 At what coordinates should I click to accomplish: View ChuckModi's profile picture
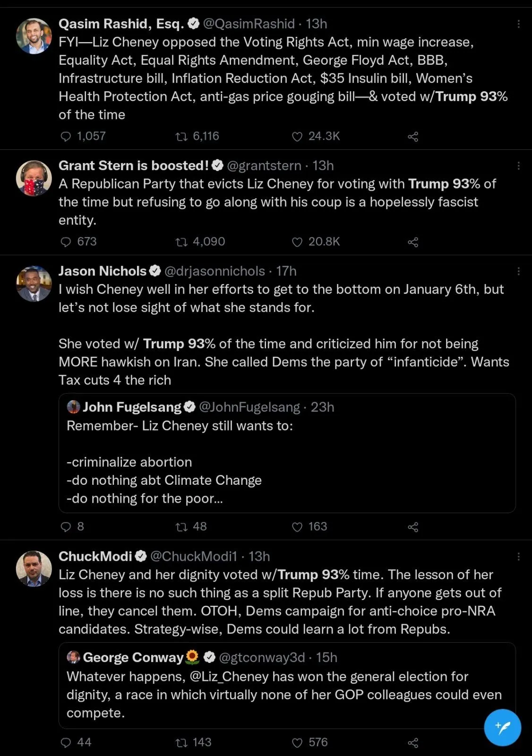[x=34, y=568]
